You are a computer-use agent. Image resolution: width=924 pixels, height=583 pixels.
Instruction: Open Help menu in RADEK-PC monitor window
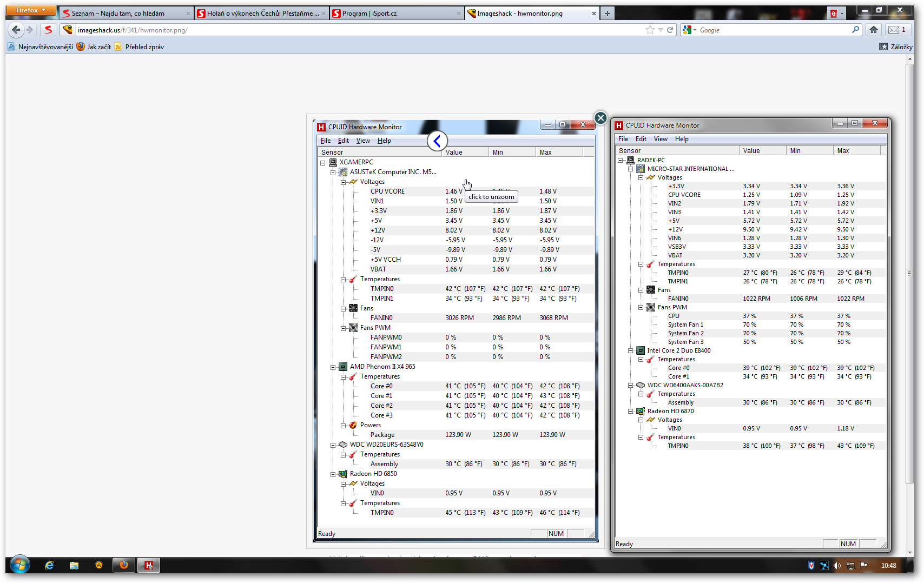[x=682, y=139]
